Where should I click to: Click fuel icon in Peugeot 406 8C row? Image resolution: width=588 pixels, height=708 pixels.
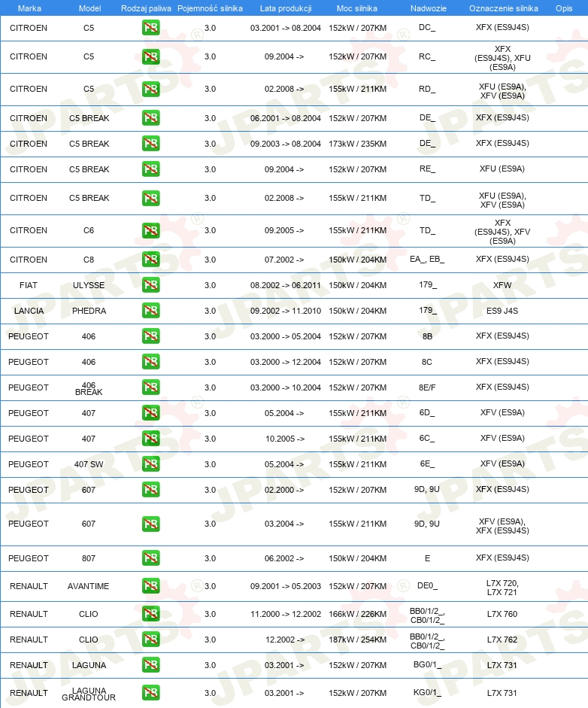pyautogui.click(x=150, y=362)
